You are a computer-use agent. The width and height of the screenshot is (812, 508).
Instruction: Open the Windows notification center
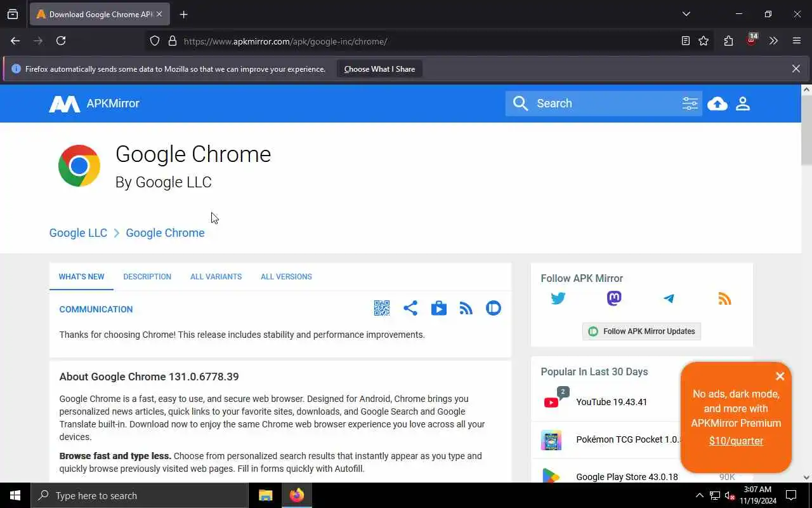[x=791, y=495]
